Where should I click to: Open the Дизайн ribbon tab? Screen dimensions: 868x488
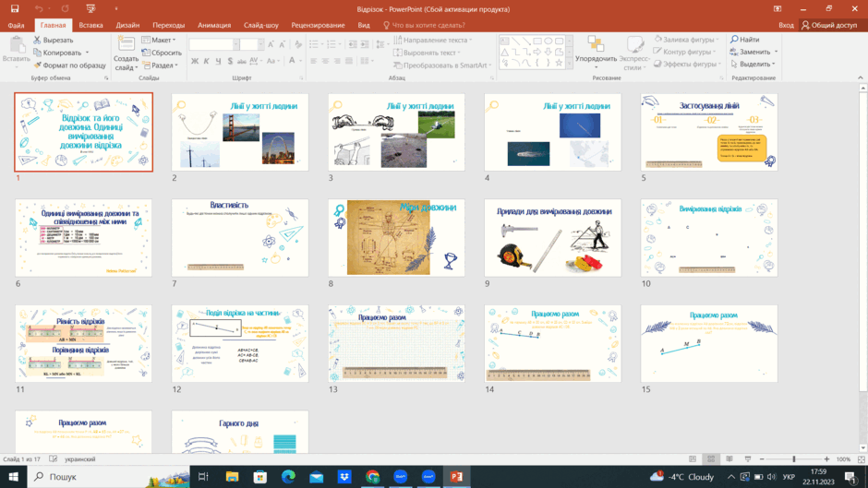pos(127,25)
